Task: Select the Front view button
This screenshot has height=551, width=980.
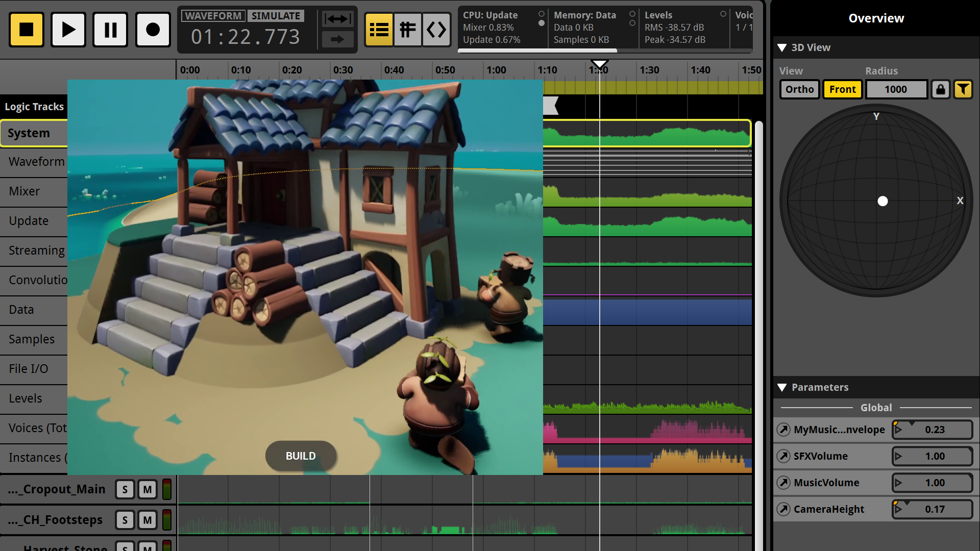Action: click(842, 89)
